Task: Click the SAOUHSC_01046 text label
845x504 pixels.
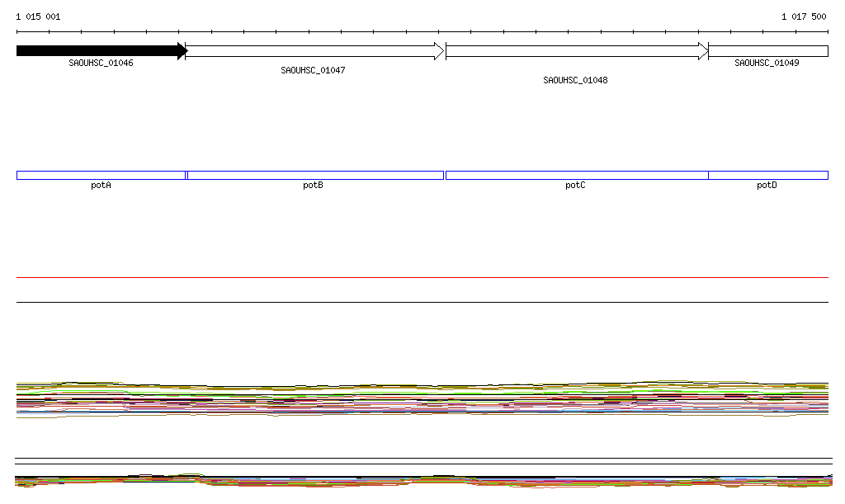Action: (101, 64)
